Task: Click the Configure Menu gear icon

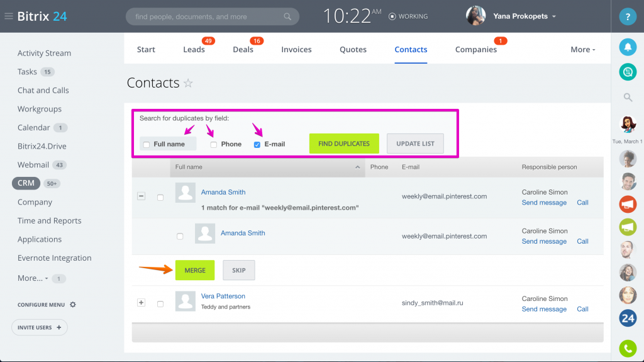Action: point(73,305)
